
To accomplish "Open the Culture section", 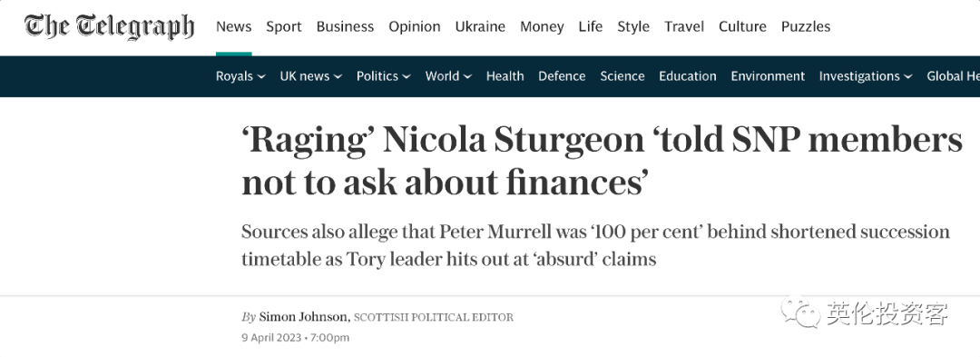I will coord(742,27).
